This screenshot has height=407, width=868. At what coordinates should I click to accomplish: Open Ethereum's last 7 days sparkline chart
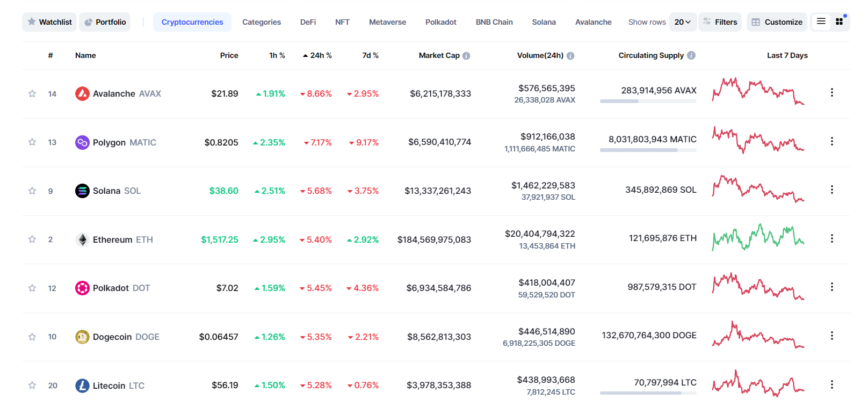[x=758, y=238]
